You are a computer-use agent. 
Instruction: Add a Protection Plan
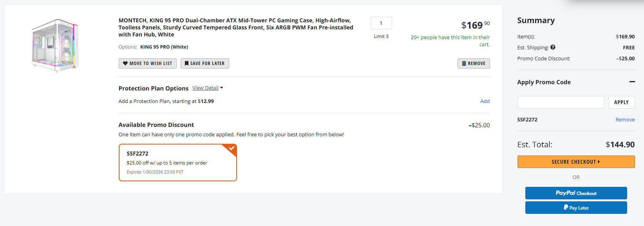click(485, 101)
